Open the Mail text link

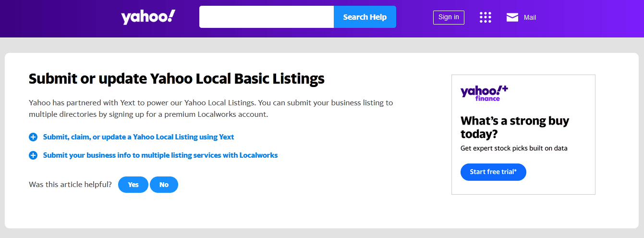point(530,17)
